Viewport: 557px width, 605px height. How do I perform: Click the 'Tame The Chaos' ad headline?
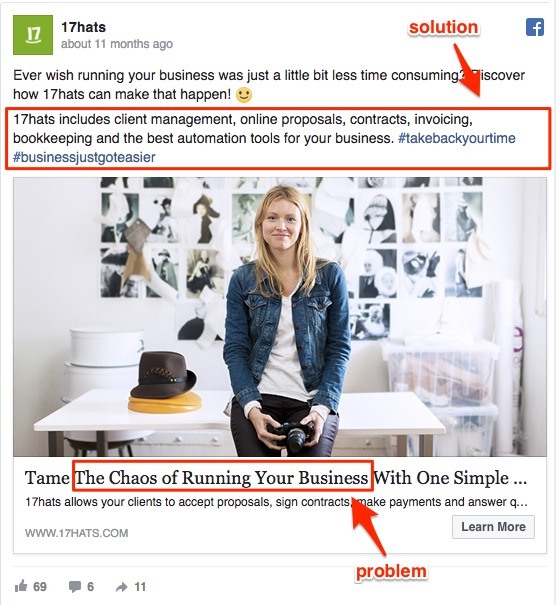276,478
